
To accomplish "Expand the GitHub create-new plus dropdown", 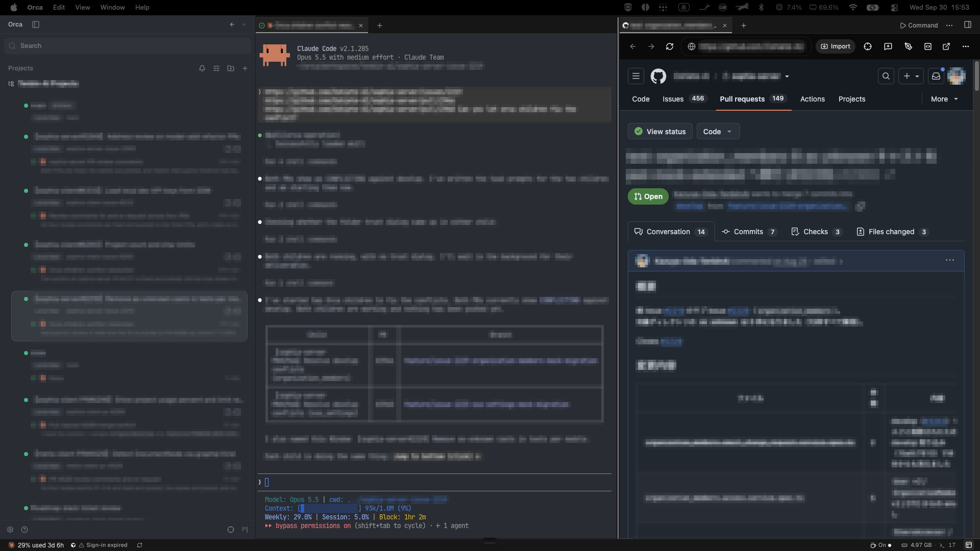I will point(911,76).
